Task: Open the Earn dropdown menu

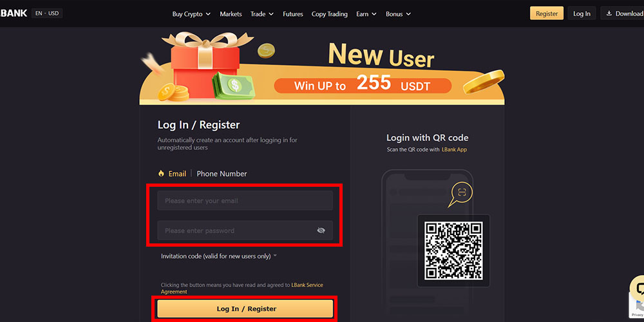Action: click(x=366, y=14)
